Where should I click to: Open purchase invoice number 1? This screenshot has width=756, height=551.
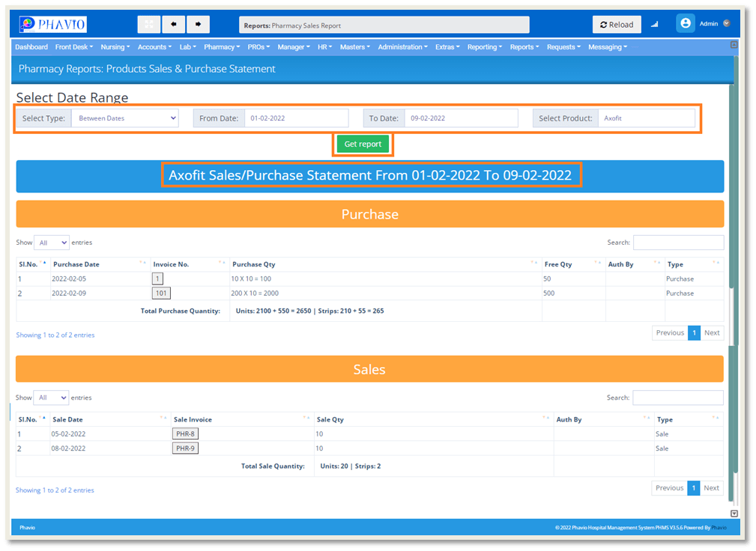tap(157, 278)
